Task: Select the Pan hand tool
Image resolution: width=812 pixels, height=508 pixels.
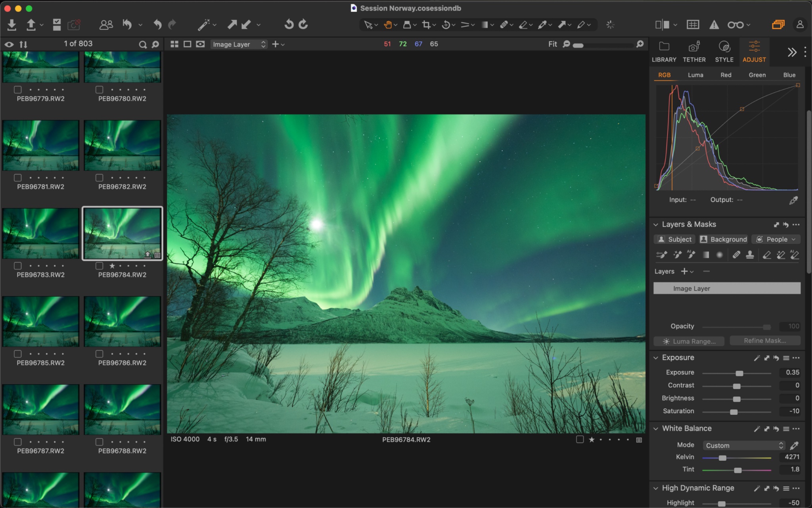Action: pos(388,25)
